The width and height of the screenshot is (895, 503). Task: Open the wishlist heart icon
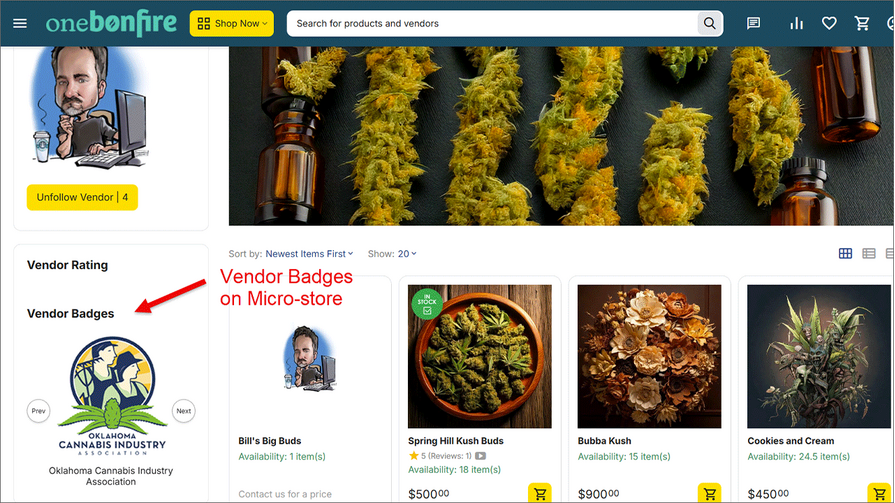click(x=829, y=23)
